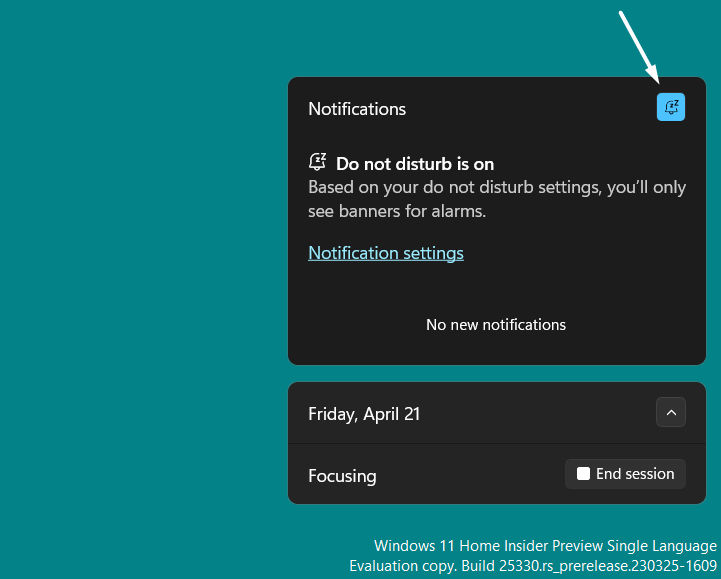Click the white arrow pointing at the bell
The height and width of the screenshot is (579, 721).
639,47
